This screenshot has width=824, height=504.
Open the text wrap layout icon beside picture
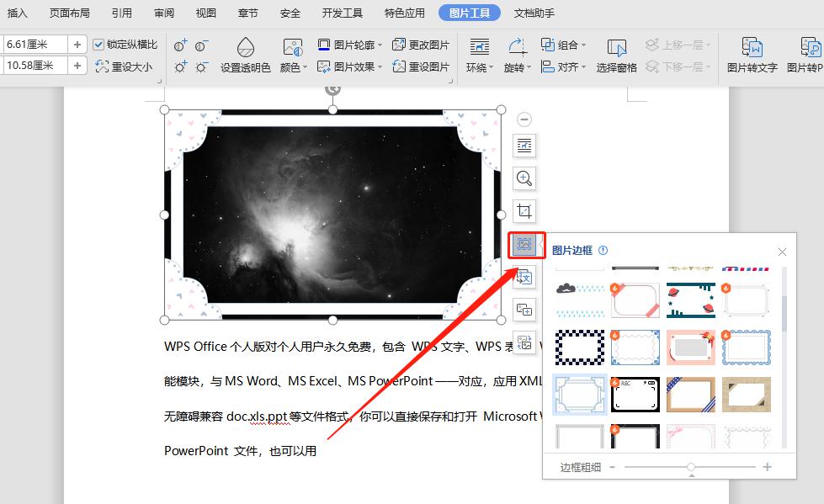pyautogui.click(x=524, y=146)
